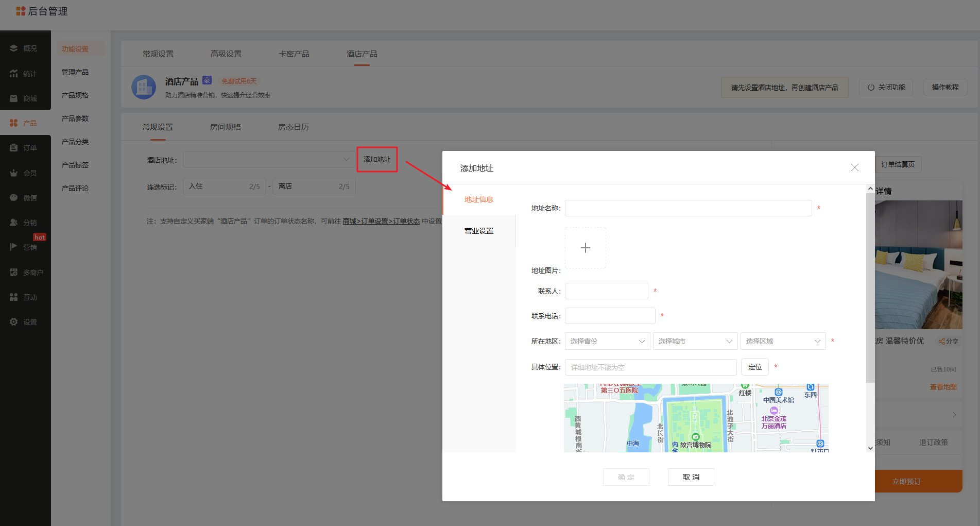This screenshot has width=980, height=526.
Task: Open the 概况 overview sidebar icon
Action: point(14,48)
